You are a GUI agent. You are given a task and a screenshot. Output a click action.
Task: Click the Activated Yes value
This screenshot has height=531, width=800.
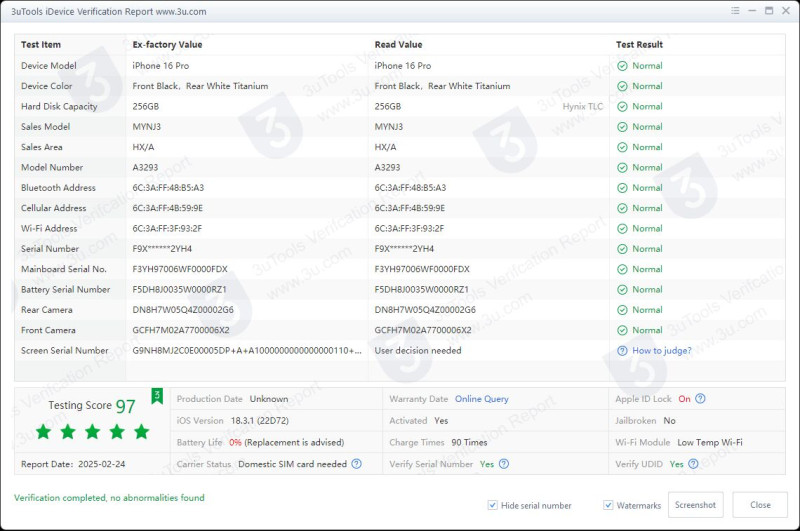(441, 421)
